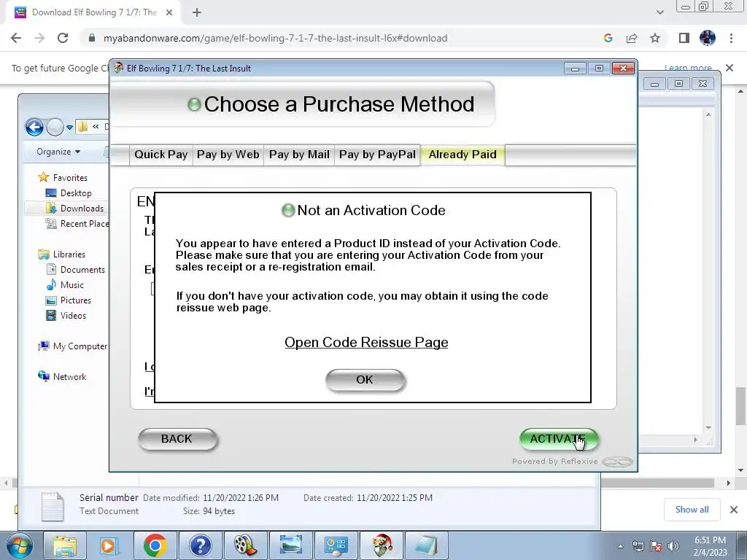747x560 pixels.
Task: Open Explorer recent locations dropdown arrow
Action: point(69,127)
